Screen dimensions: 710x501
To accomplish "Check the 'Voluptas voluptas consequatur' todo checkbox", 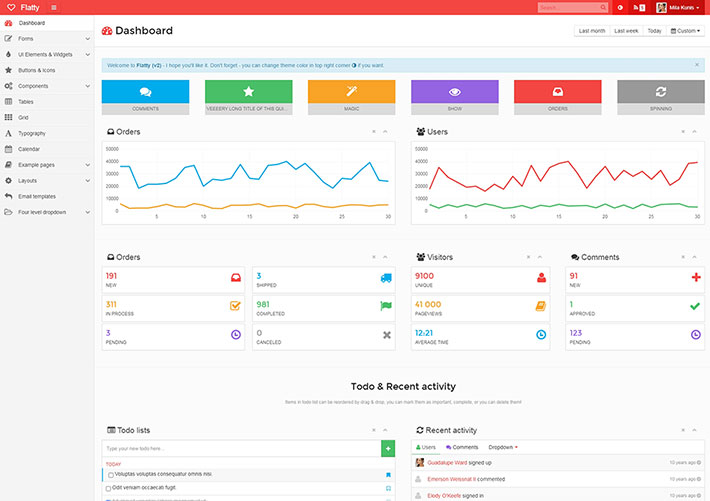I will [109, 474].
